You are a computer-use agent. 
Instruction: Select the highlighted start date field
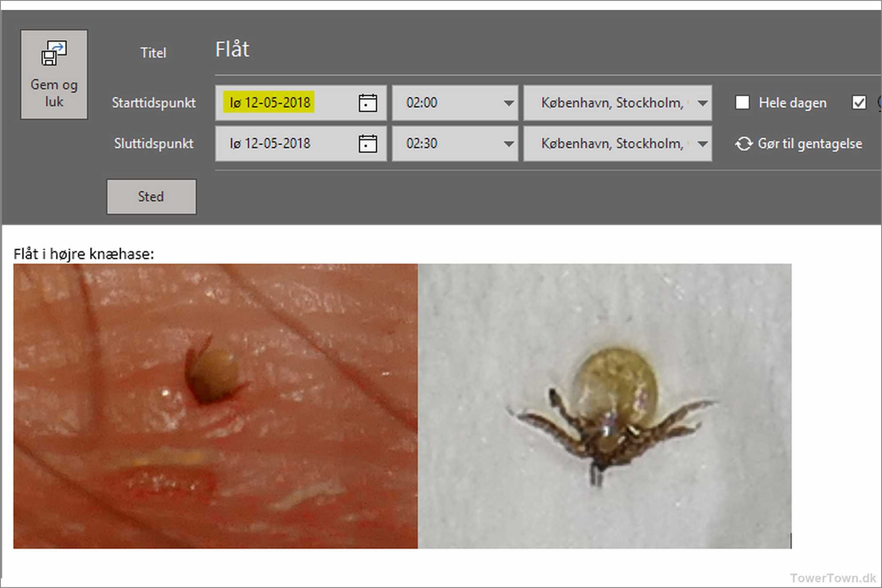[269, 102]
